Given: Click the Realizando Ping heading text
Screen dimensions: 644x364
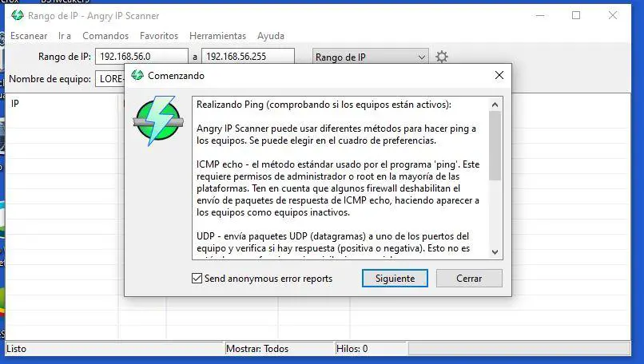Looking at the screenshot, I should 324,105.
